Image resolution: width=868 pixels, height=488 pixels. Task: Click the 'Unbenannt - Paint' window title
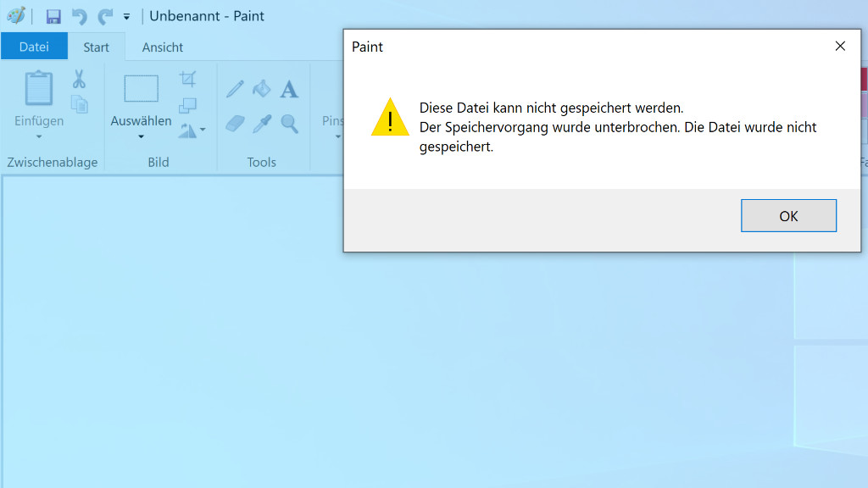[207, 16]
